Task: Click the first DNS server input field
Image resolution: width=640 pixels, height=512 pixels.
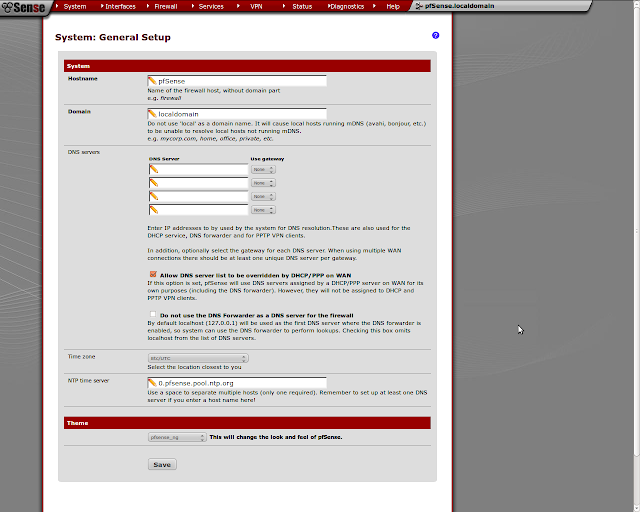Action: (x=198, y=169)
